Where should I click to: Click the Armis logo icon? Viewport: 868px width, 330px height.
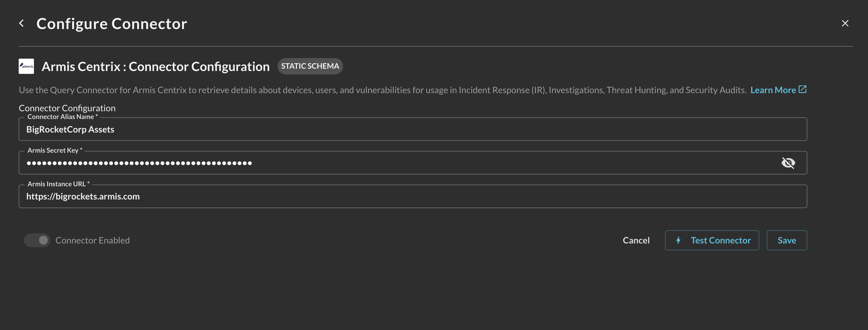(x=26, y=66)
